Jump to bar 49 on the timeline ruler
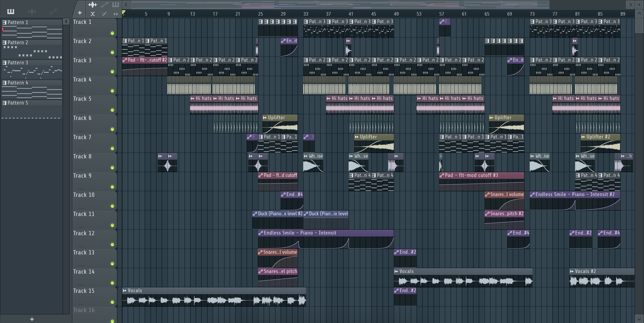Viewport: 644px width, 323px height. point(396,14)
